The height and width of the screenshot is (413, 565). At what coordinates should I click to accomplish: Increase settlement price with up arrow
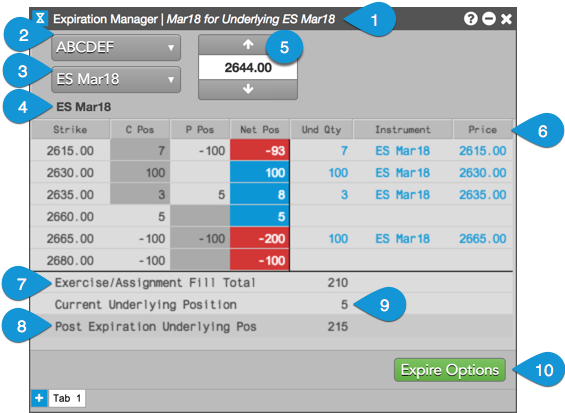248,45
